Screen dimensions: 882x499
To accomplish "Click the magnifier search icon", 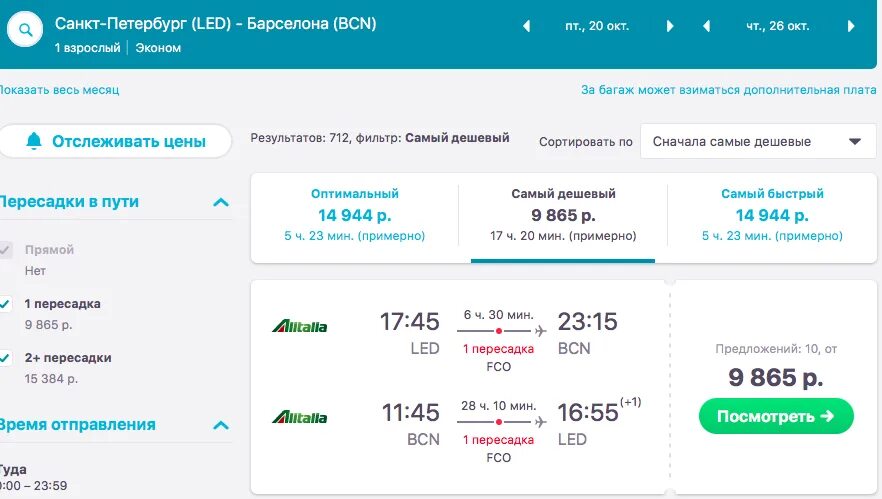I will 26,30.
